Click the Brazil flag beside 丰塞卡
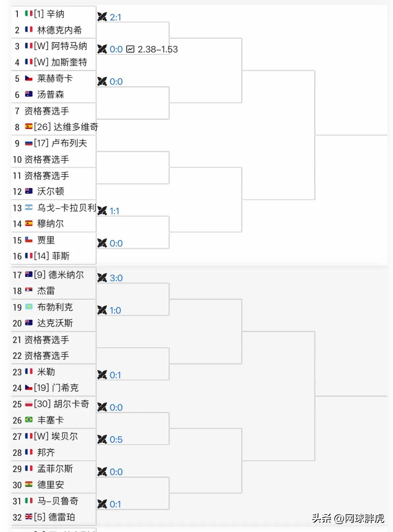The width and height of the screenshot is (393, 532). (29, 420)
